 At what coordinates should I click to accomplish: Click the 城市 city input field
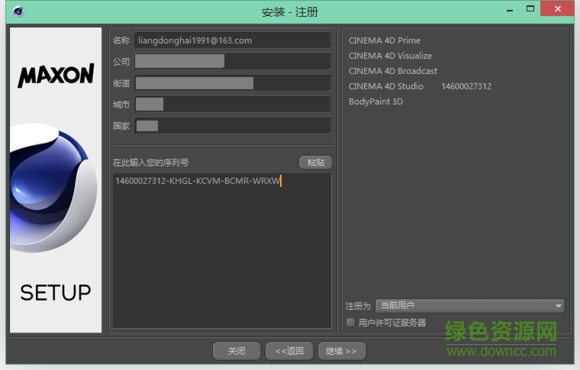(x=232, y=104)
